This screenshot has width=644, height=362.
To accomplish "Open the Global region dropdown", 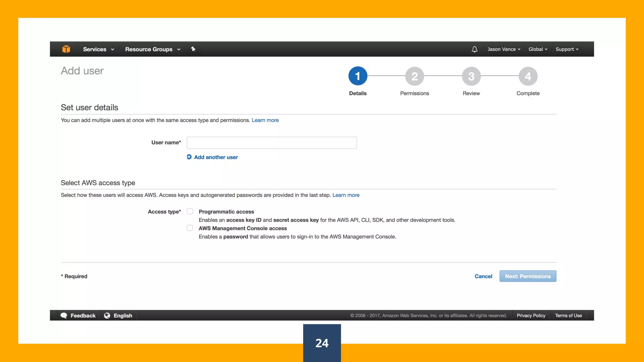I will tap(538, 49).
